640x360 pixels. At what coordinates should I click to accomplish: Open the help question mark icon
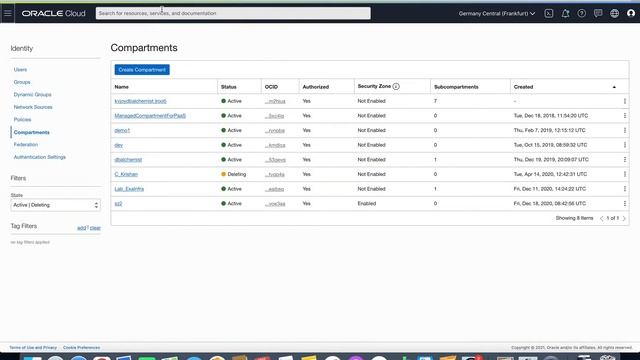[x=582, y=13]
